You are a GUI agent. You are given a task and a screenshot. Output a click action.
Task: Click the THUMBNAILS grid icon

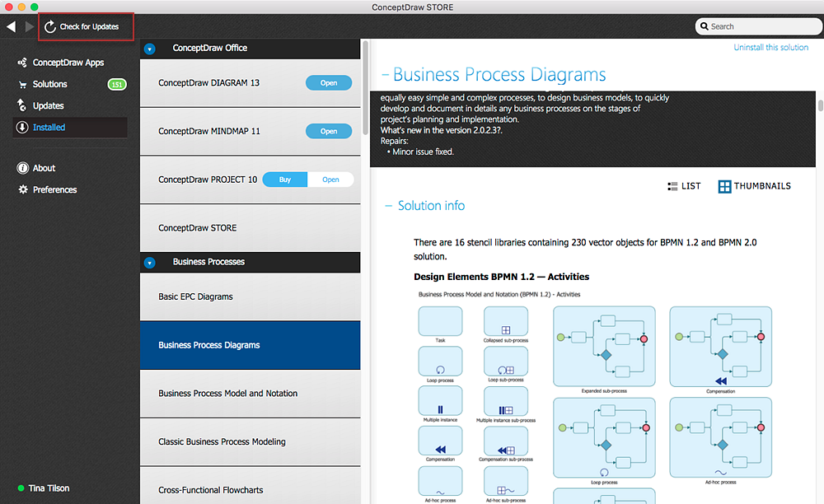click(724, 186)
